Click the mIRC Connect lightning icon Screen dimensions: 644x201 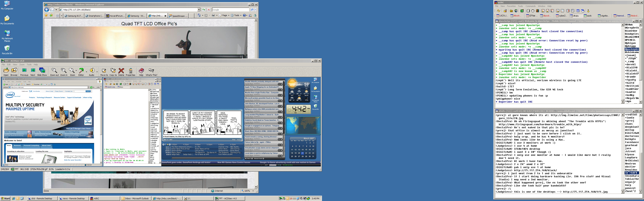point(498,11)
